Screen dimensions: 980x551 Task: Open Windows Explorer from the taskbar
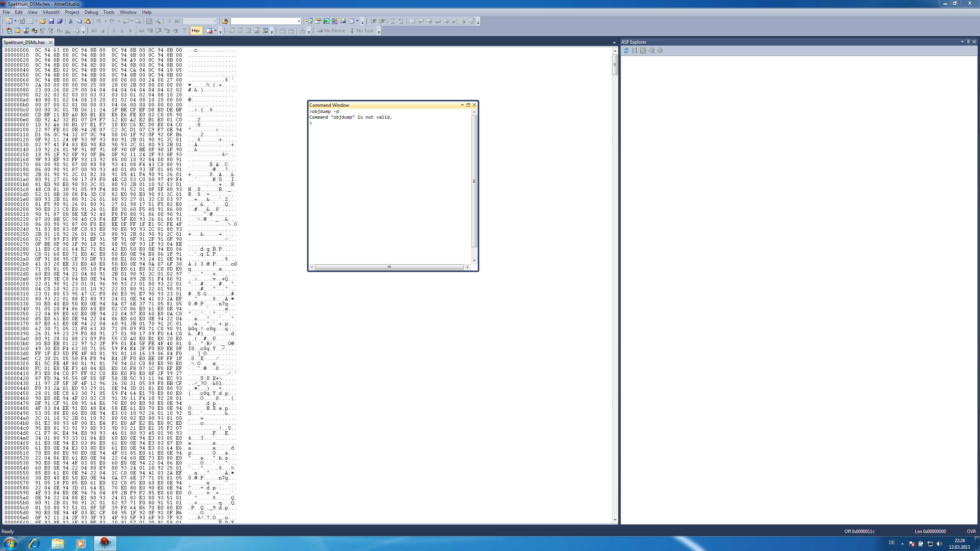click(x=58, y=543)
